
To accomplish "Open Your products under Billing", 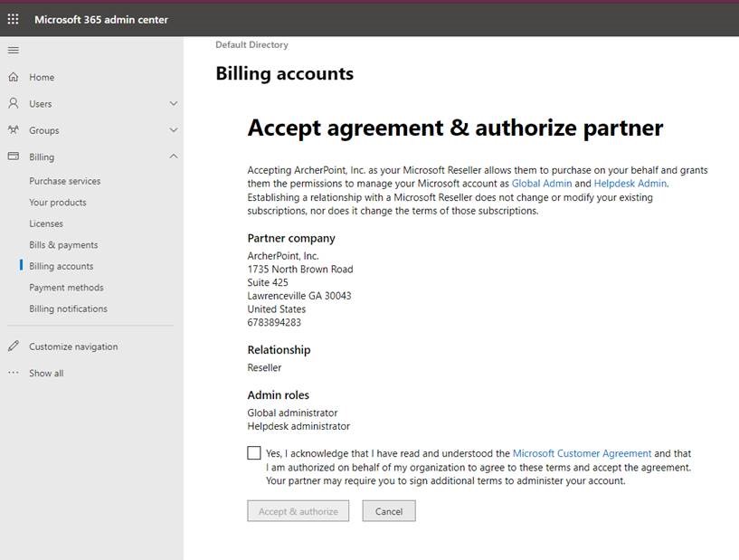I will [x=58, y=203].
